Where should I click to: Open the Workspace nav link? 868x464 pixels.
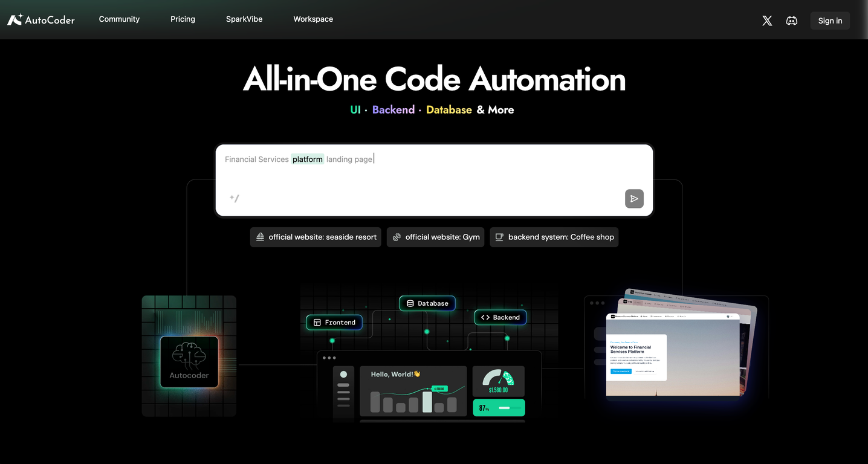coord(313,19)
